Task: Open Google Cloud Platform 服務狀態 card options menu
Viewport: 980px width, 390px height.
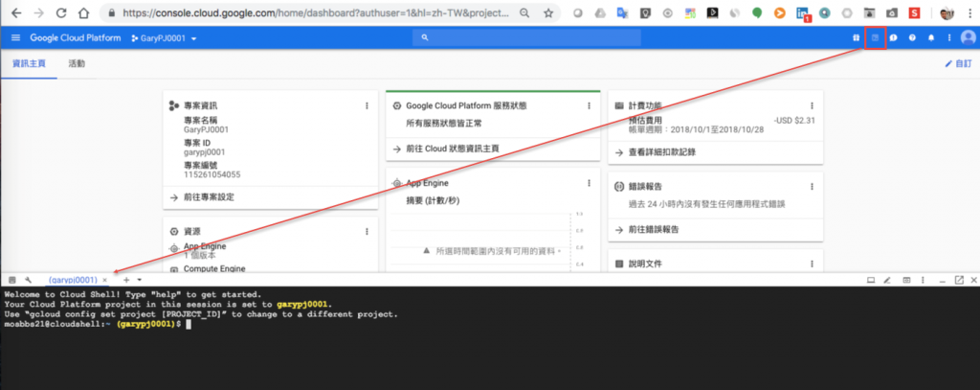Action: 589,106
